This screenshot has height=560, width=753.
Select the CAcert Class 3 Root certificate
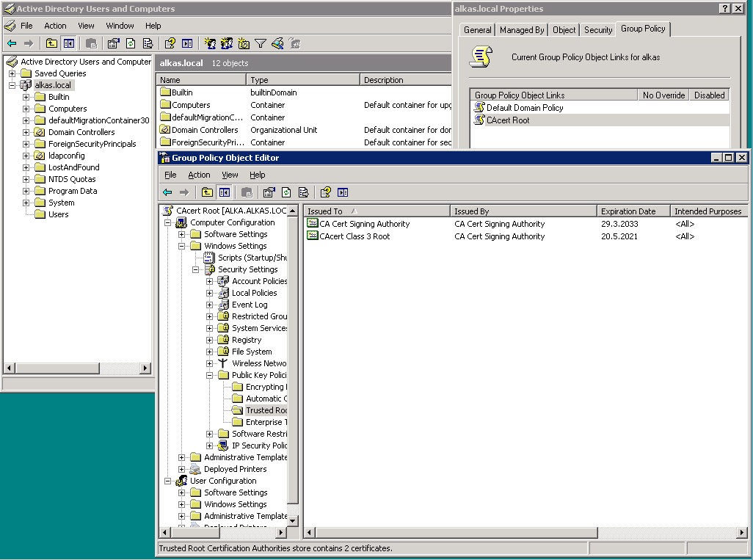(x=354, y=236)
